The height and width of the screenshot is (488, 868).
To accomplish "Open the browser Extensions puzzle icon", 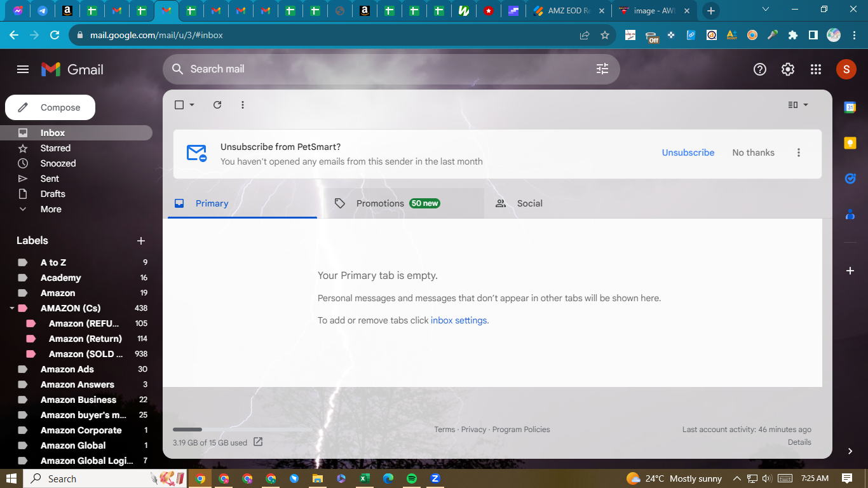I will 793,36.
